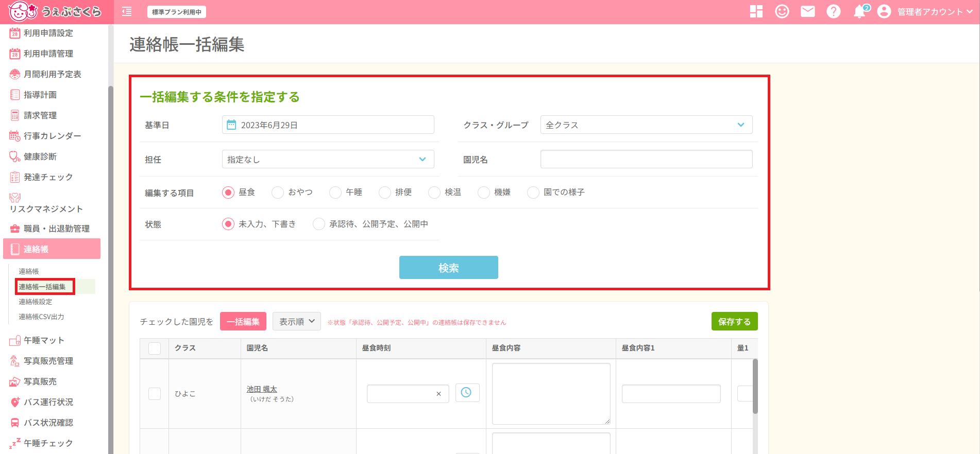Open the クラス・グループ dropdown
Screen dimensions: 980x454
click(x=646, y=125)
